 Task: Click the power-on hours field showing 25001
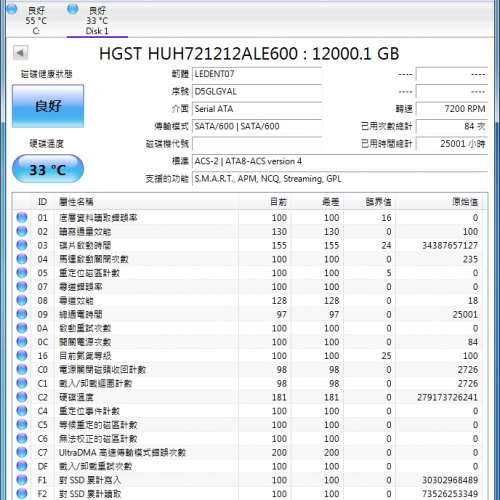[x=452, y=144]
